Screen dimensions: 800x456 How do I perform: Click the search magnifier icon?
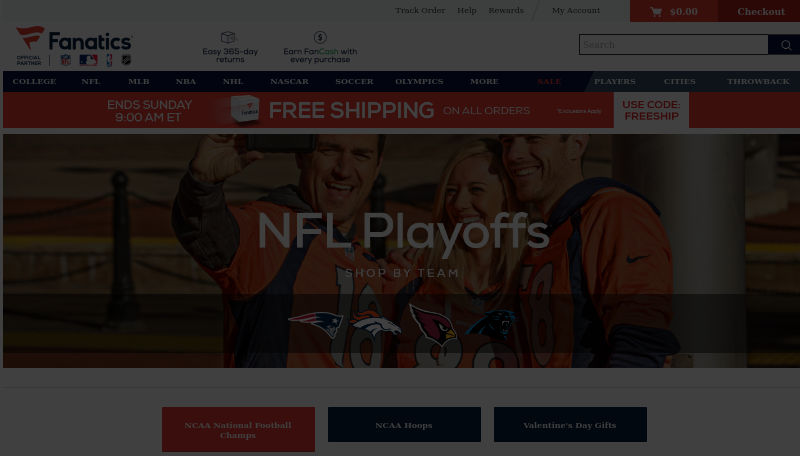[x=786, y=45]
